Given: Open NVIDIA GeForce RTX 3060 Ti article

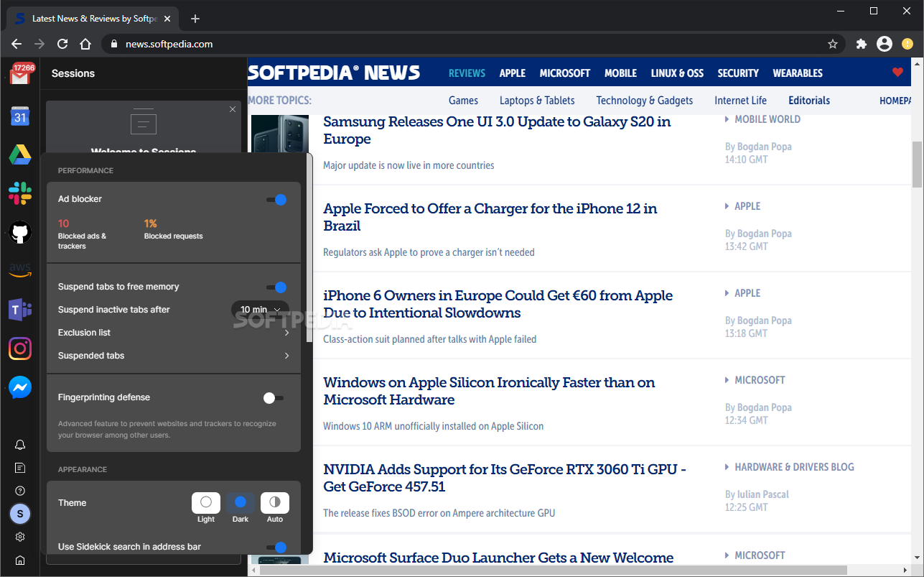Looking at the screenshot, I should tap(505, 478).
